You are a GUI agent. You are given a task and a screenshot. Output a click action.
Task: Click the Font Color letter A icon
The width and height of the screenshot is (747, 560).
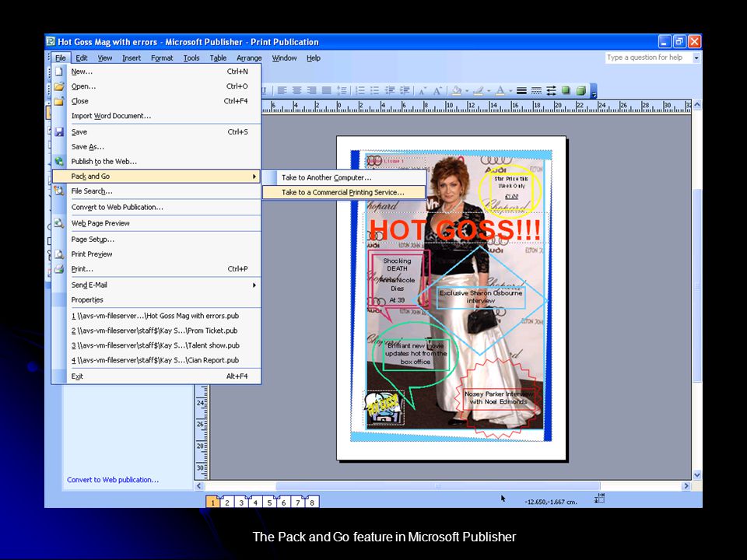pos(500,90)
